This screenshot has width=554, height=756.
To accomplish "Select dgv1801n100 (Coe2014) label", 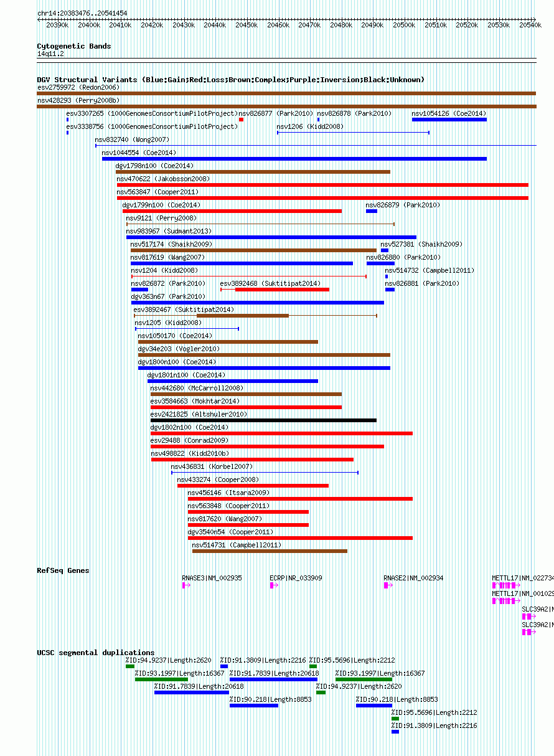I will click(186, 375).
